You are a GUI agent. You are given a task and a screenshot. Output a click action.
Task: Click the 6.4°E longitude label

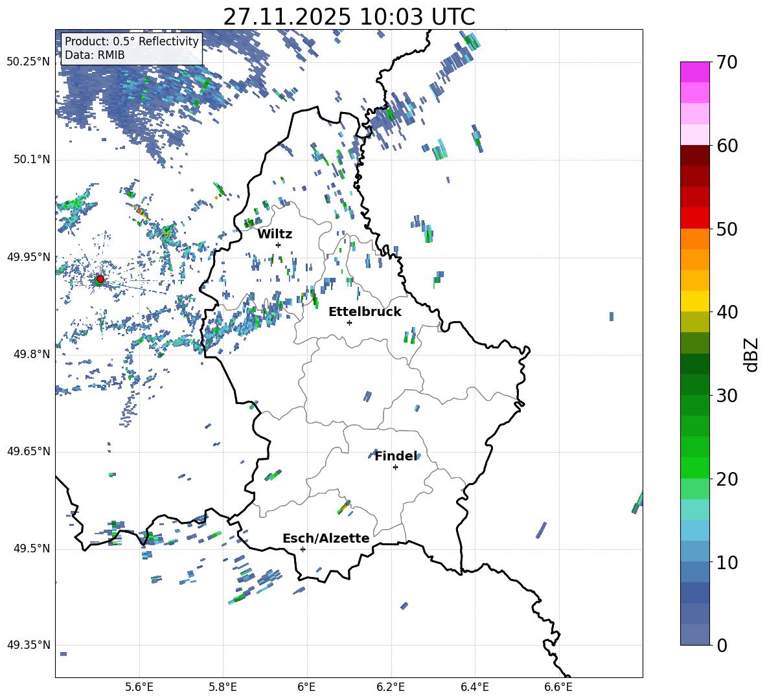coord(475,687)
